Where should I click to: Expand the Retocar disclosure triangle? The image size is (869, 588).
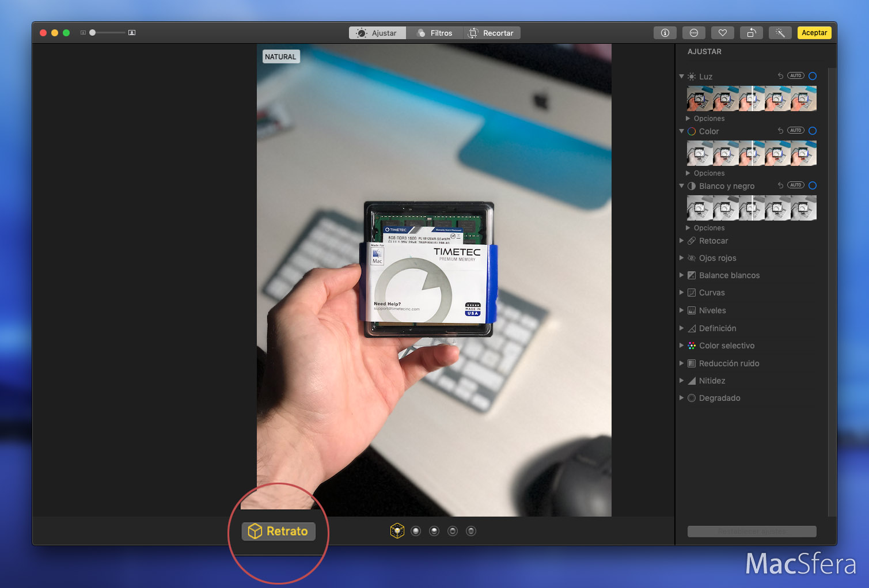click(x=682, y=241)
